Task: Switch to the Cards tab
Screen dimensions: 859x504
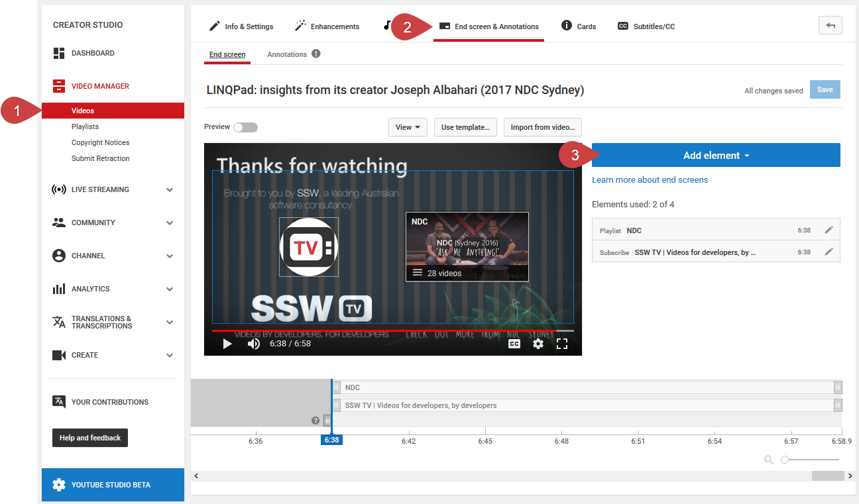Action: [579, 26]
